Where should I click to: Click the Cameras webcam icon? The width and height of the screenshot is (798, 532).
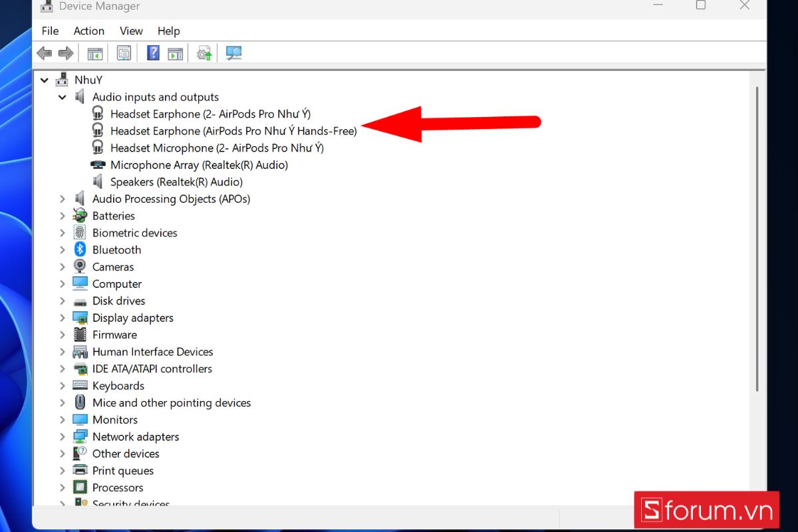(80, 267)
